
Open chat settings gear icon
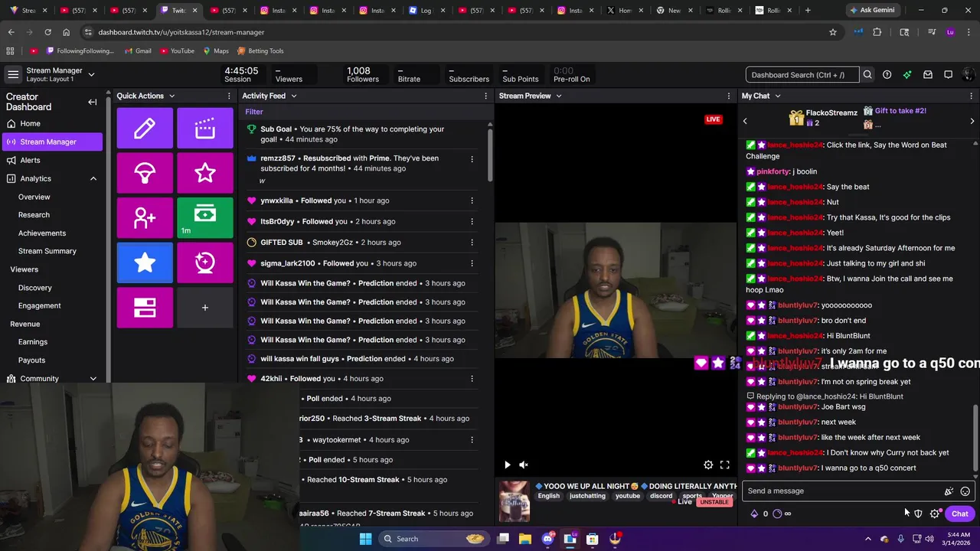click(x=934, y=514)
